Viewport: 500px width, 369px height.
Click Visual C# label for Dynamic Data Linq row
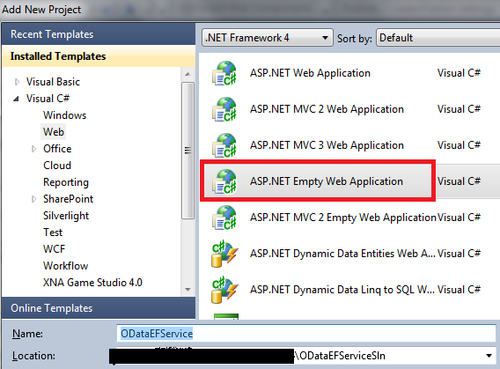coord(459,290)
